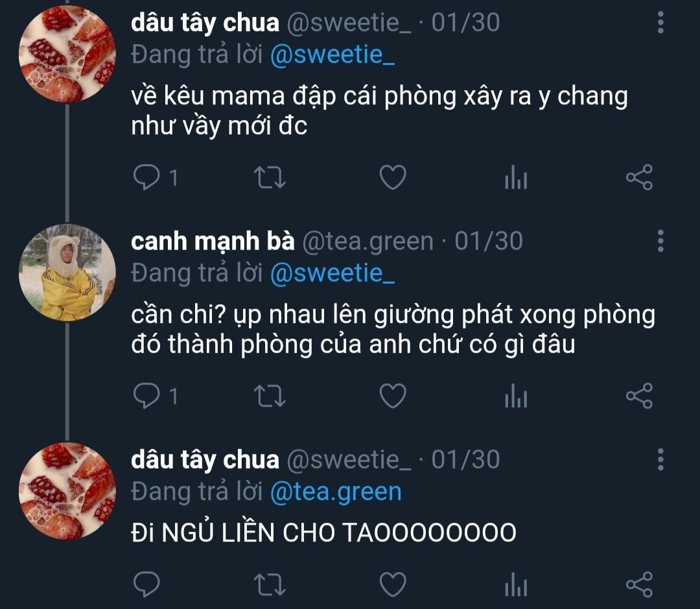Image resolution: width=700 pixels, height=609 pixels.
Task: Share the canh mạnh bà tweet
Action: [x=639, y=396]
